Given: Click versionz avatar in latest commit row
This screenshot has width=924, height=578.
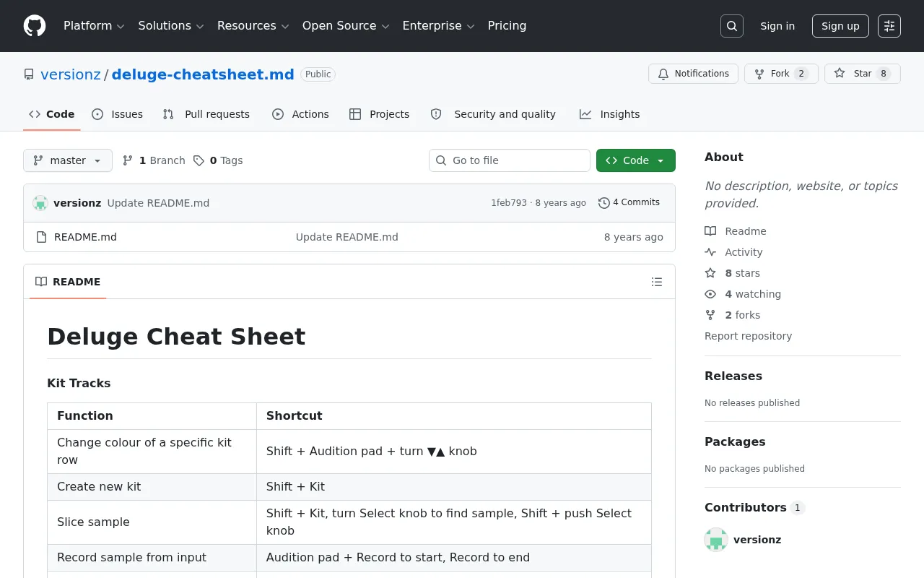Looking at the screenshot, I should (x=40, y=203).
